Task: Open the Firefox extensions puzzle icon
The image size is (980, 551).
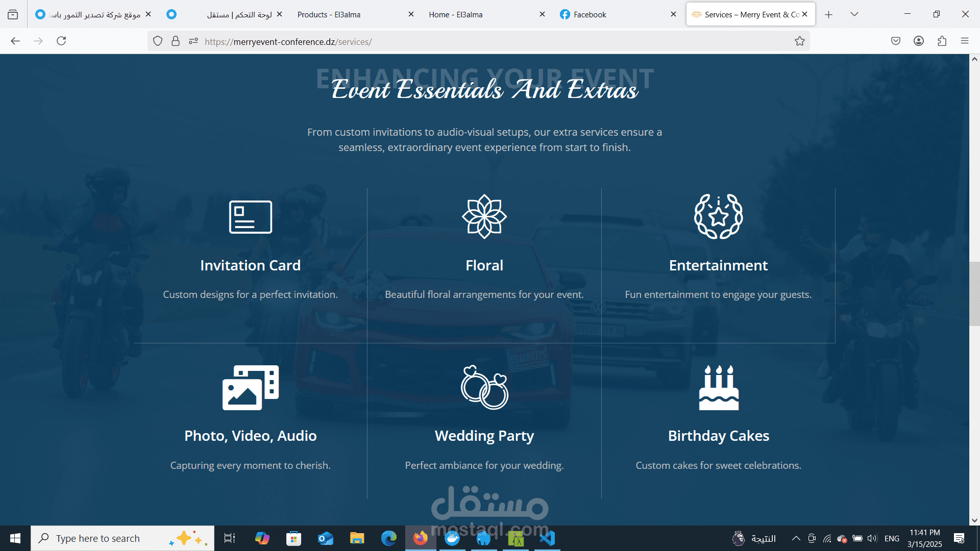Action: pos(942,41)
